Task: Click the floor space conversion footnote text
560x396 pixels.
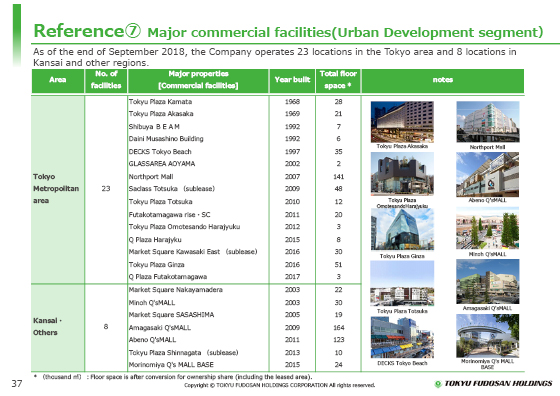Action: pyautogui.click(x=173, y=377)
